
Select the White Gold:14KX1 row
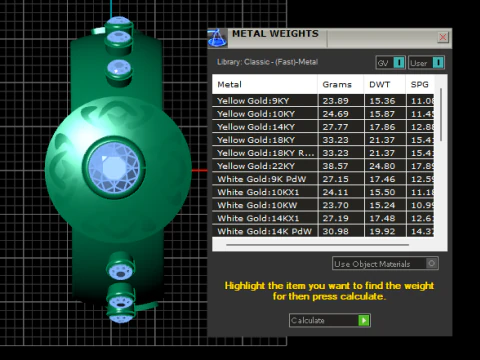[323, 218]
